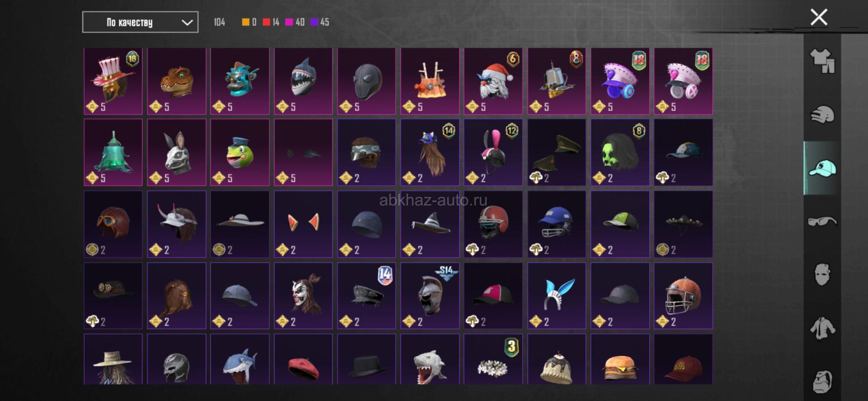The height and width of the screenshot is (401, 868).
Task: Click the chevron arrow in the sort box
Action: coord(187,22)
